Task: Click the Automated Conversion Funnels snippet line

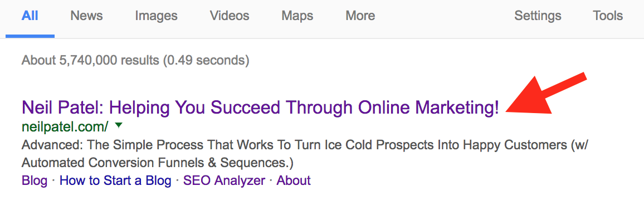Action: (x=157, y=163)
